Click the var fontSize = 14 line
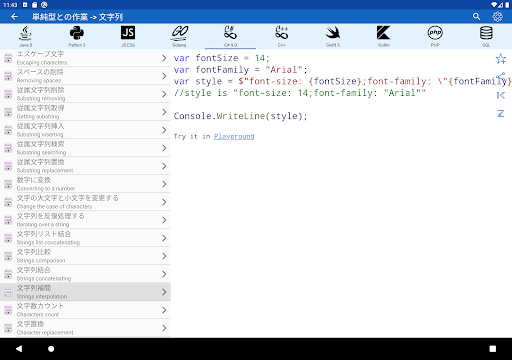This screenshot has height=360, width=512. (221, 58)
